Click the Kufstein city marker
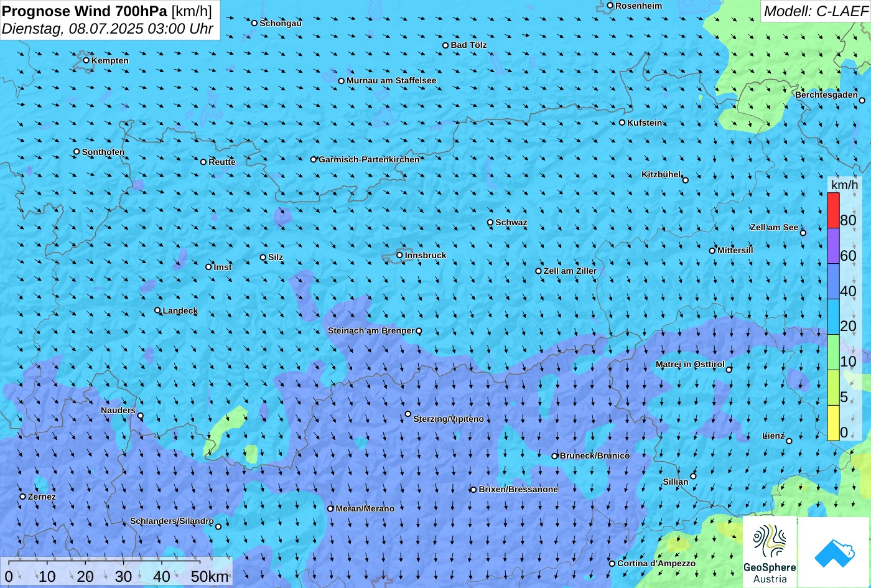Viewport: 871px width, 588px height. 622,123
